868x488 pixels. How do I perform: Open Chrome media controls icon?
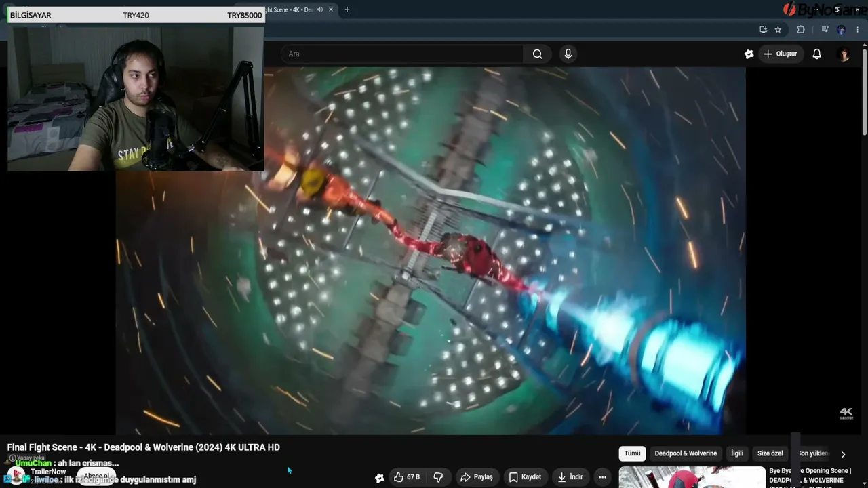[825, 30]
